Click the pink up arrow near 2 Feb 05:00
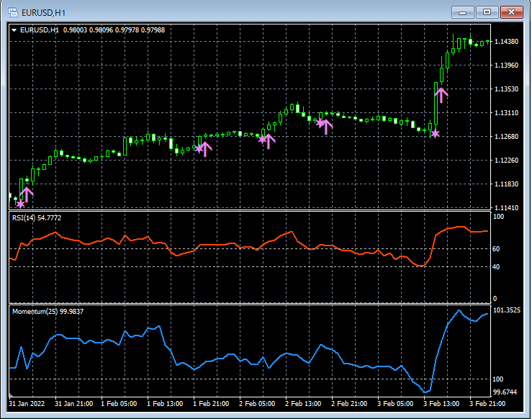Image resolution: width=532 pixels, height=419 pixels. (268, 140)
